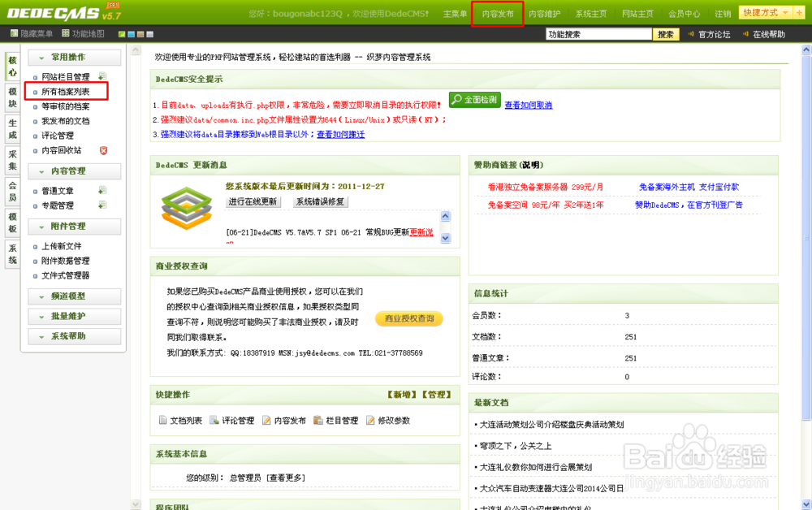
Task: Collapse the 内容管理 menu section
Action: (x=75, y=171)
